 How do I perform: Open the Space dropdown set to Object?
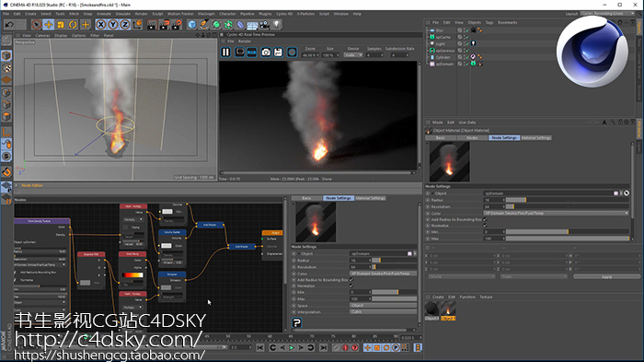pos(384,306)
